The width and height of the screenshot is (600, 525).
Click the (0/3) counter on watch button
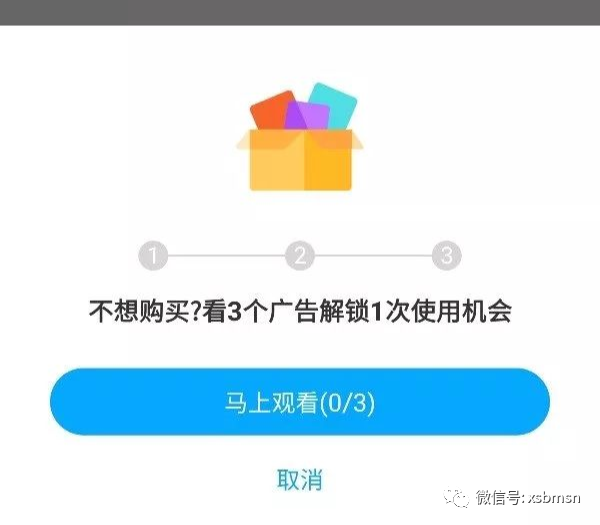click(347, 403)
